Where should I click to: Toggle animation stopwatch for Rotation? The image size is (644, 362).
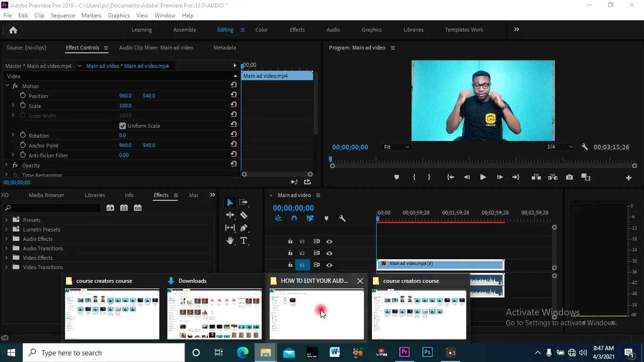click(x=23, y=135)
